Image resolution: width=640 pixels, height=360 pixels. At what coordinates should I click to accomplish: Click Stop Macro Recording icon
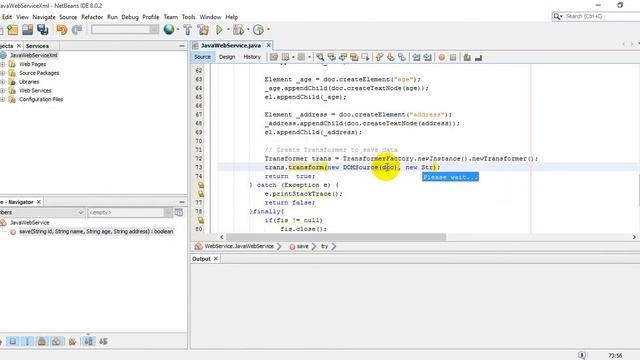point(453,57)
